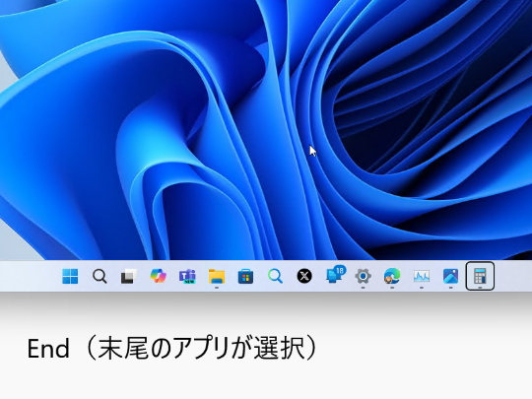
Task: Open the Photos app on the taskbar
Action: click(x=450, y=276)
